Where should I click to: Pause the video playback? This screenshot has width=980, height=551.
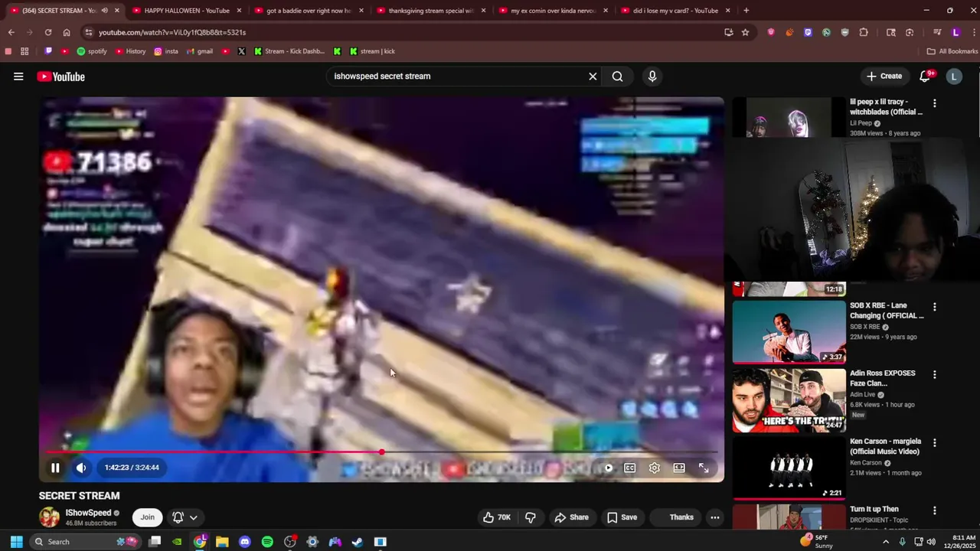55,468
